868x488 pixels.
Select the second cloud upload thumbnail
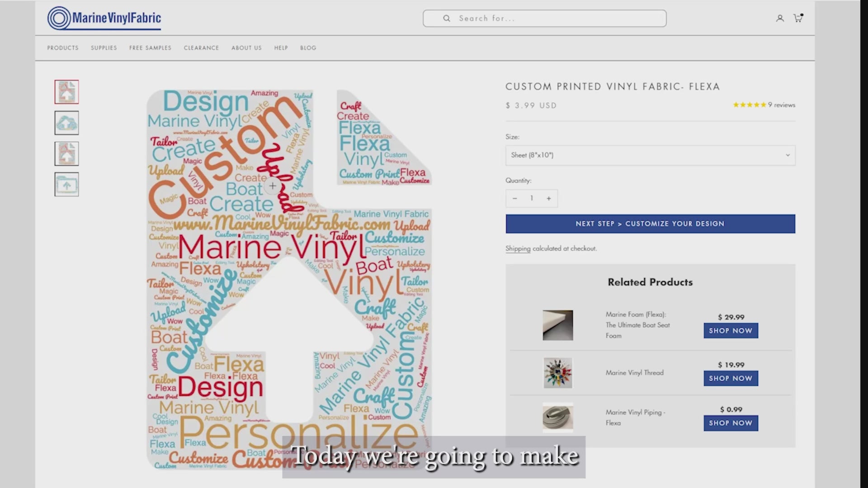[x=67, y=123]
